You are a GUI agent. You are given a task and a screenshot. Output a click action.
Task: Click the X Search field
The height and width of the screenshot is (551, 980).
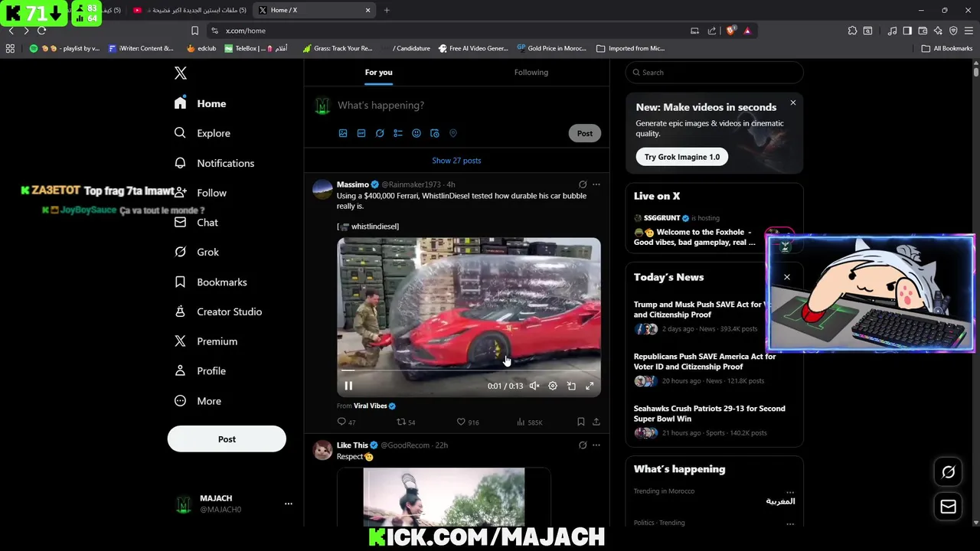[x=714, y=73]
